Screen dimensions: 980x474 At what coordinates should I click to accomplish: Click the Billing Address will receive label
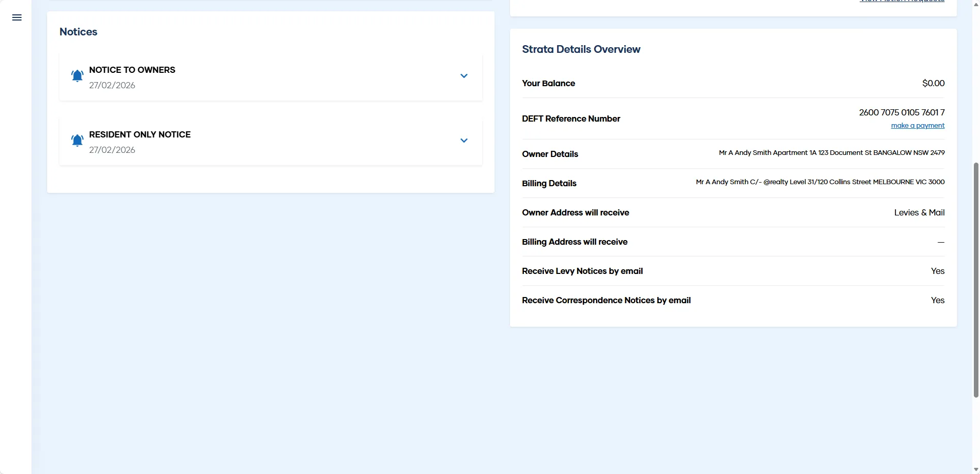pos(575,242)
